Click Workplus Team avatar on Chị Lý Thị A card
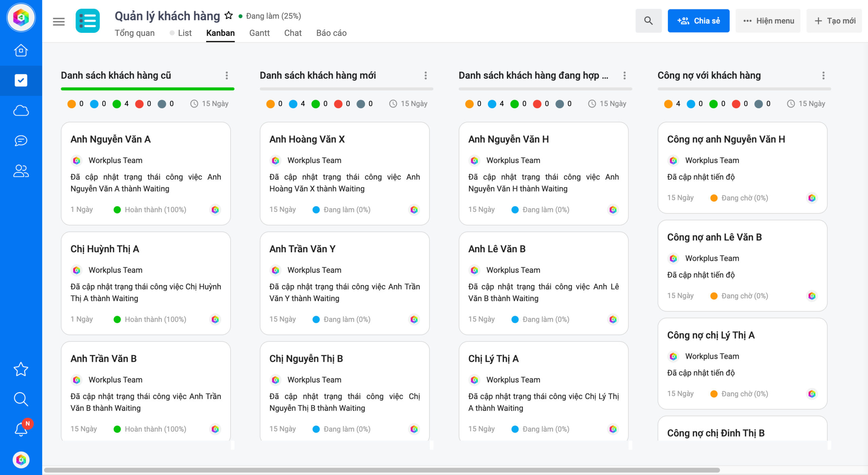 click(475, 380)
